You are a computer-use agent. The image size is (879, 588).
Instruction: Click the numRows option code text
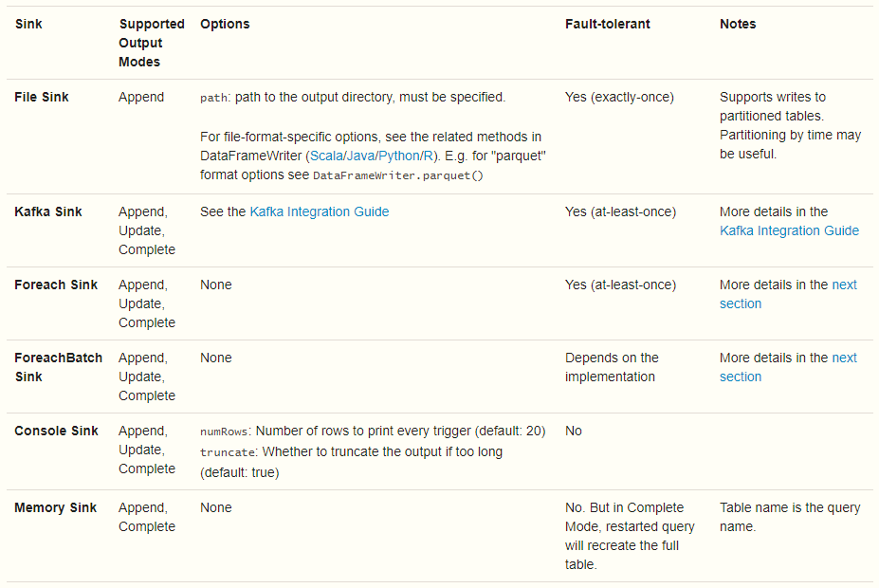(x=224, y=432)
